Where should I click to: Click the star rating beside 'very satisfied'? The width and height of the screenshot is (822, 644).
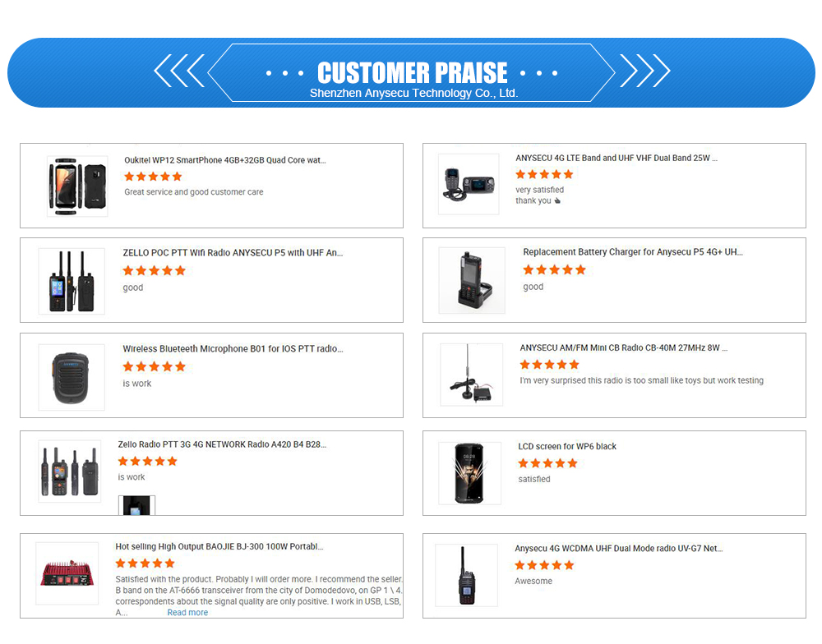point(544,174)
